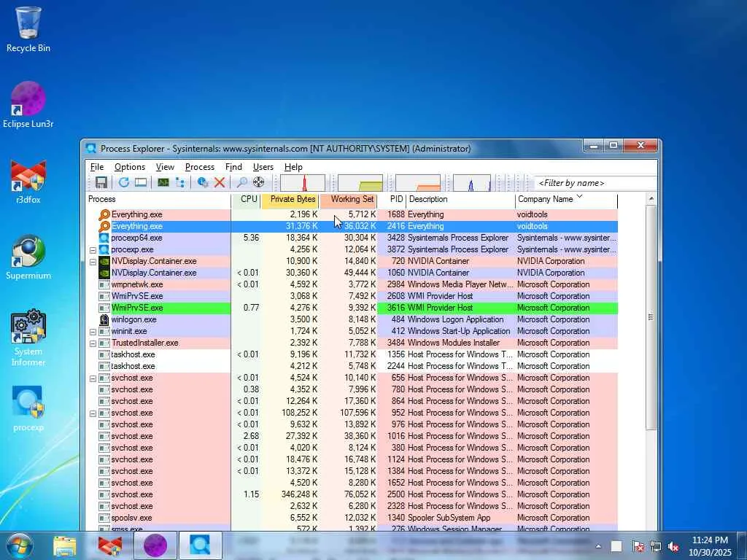Click the 107,596 K working set value
The height and width of the screenshot is (560, 747).
pos(357,413)
